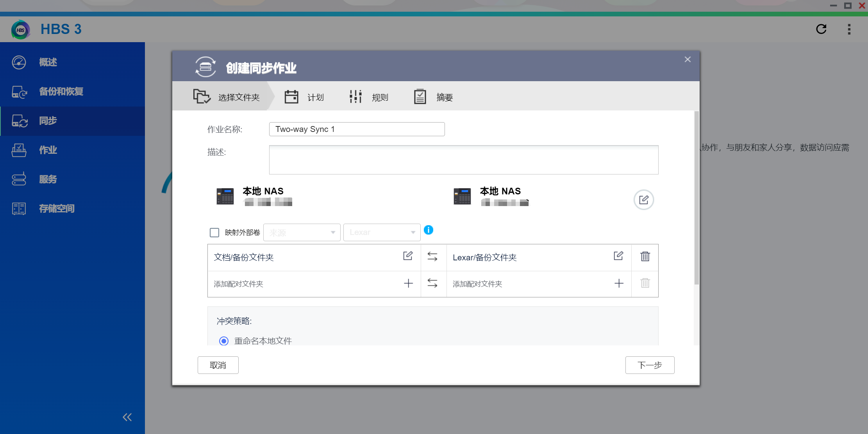Open the Lexar volume dropdown

tap(382, 232)
